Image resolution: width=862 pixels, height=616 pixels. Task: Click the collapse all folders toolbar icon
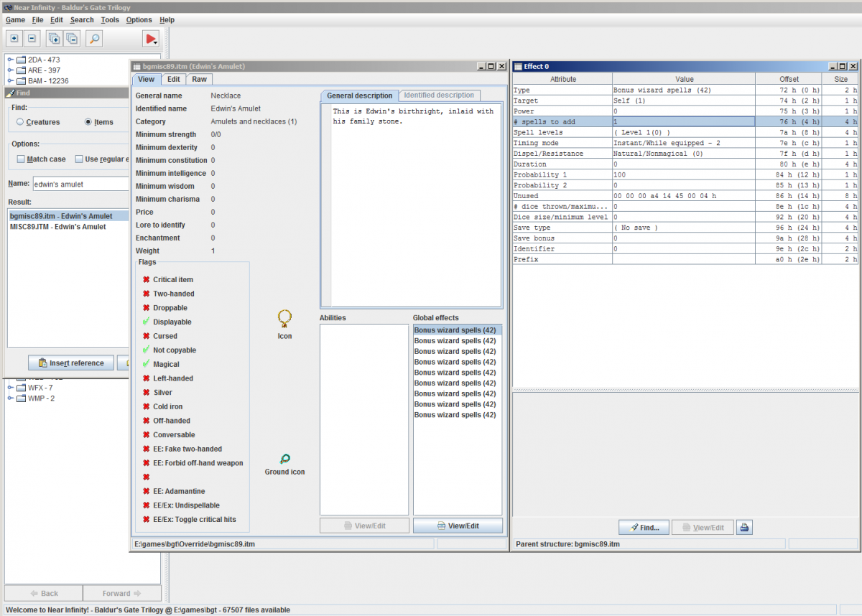[71, 38]
